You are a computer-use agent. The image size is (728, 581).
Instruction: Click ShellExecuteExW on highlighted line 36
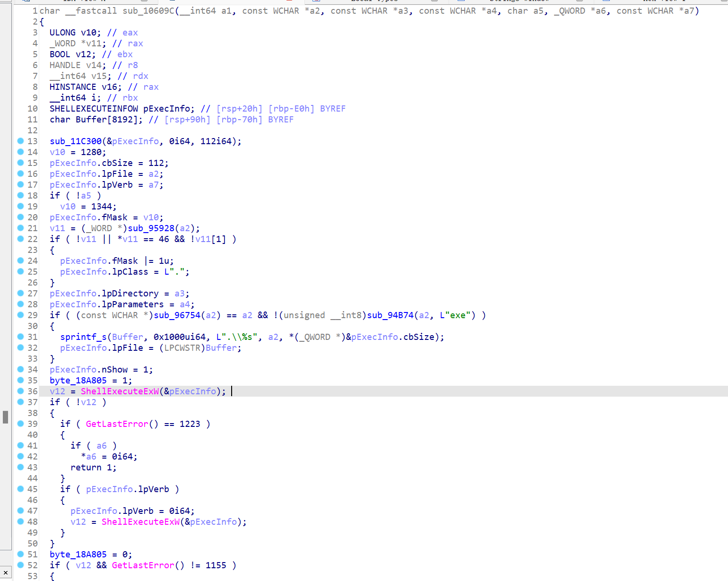120,391
